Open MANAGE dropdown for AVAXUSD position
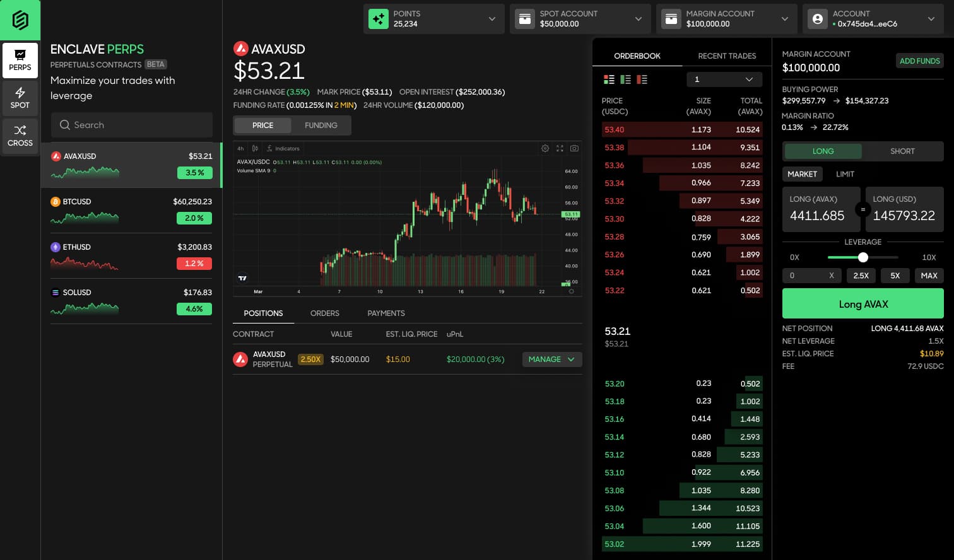 (x=551, y=359)
